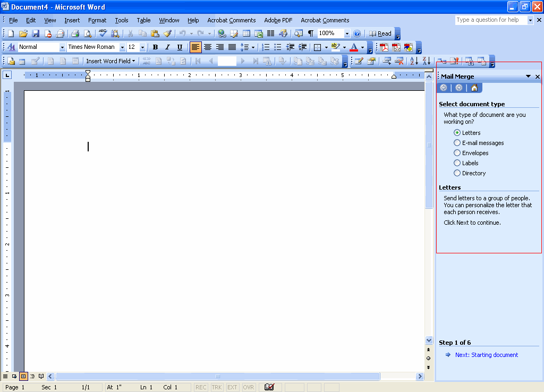Apply the red Font Color swatch
Image resolution: width=544 pixels, height=392 pixels.
tap(353, 47)
